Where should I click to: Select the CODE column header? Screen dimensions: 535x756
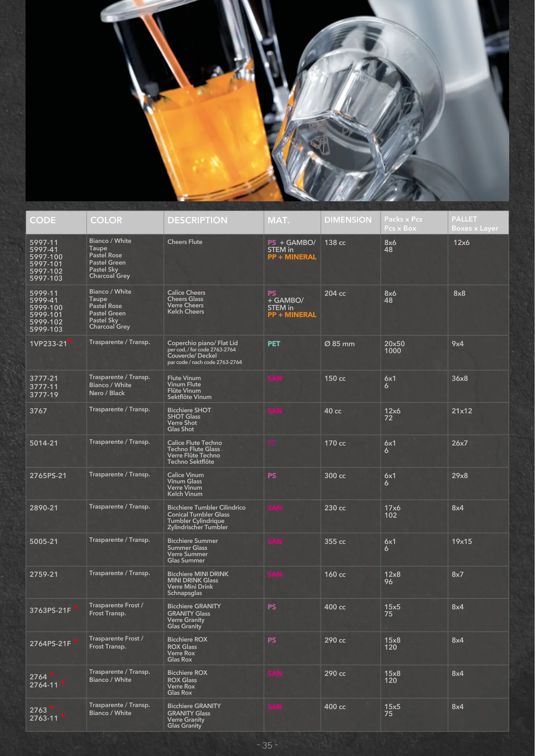43,220
